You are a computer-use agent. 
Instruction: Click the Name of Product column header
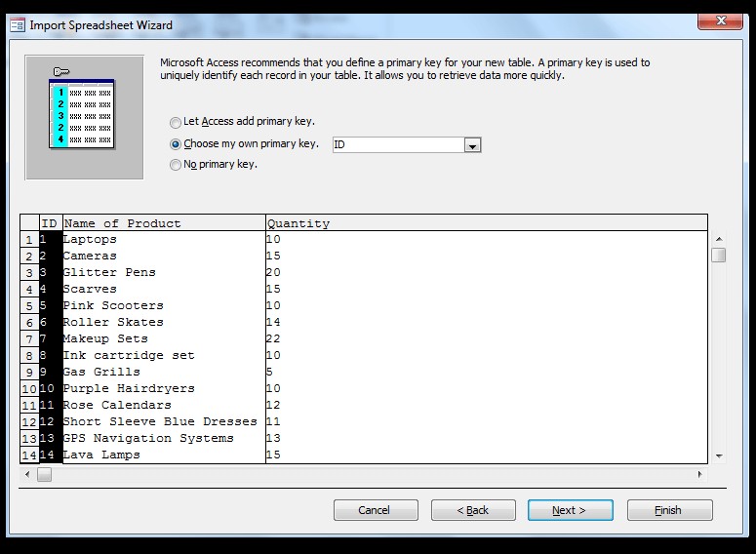coord(164,223)
